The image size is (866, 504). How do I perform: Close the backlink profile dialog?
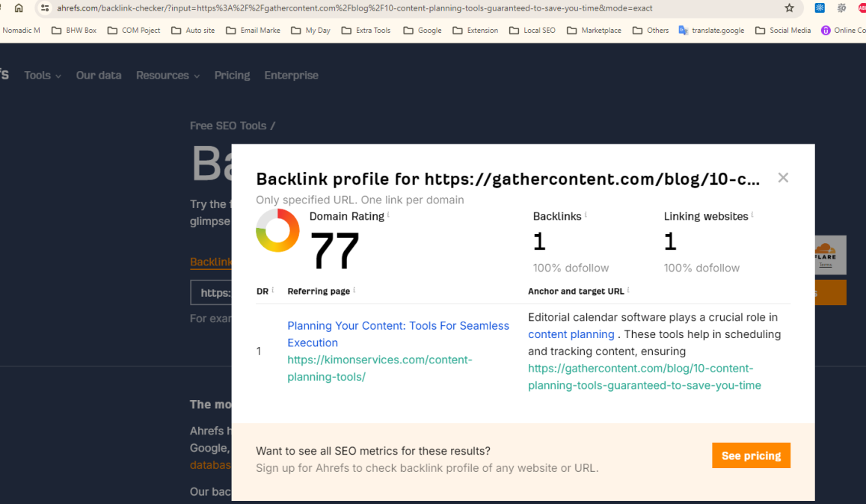[782, 178]
